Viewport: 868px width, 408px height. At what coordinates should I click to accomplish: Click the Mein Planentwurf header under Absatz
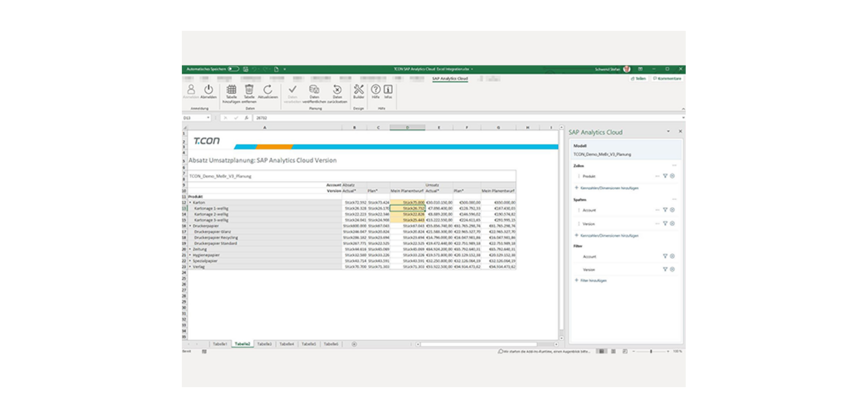click(407, 191)
